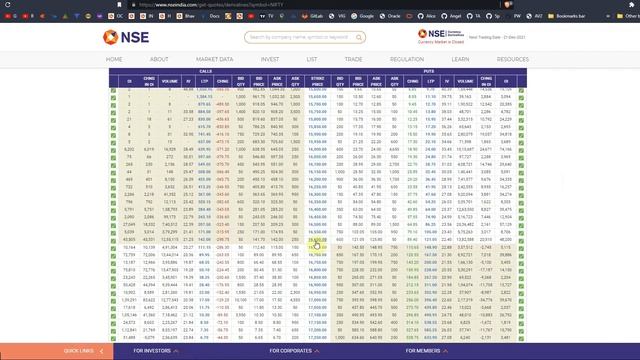This screenshot has width=640, height=360.
Task: Open the 16,900.00 strike price link
Action: [x=318, y=285]
